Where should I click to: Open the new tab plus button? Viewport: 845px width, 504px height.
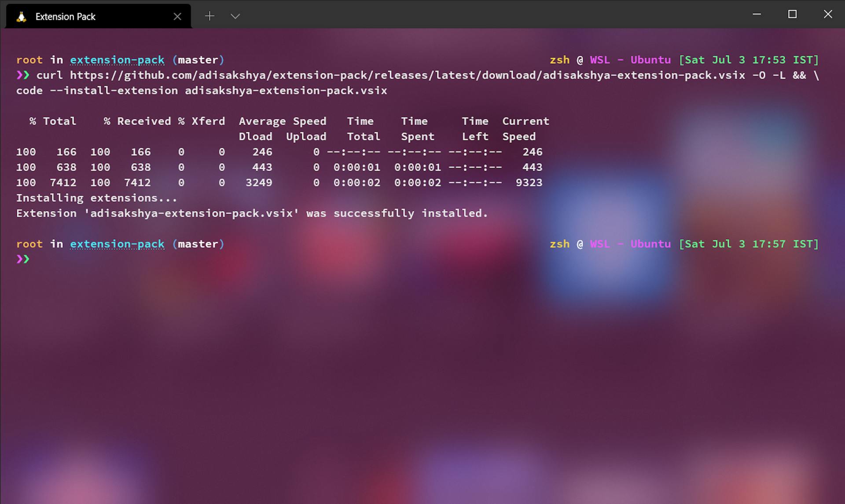point(209,16)
